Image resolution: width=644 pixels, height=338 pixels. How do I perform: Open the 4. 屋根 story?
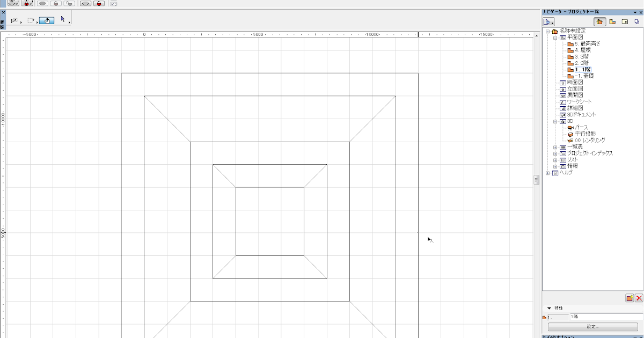point(583,50)
